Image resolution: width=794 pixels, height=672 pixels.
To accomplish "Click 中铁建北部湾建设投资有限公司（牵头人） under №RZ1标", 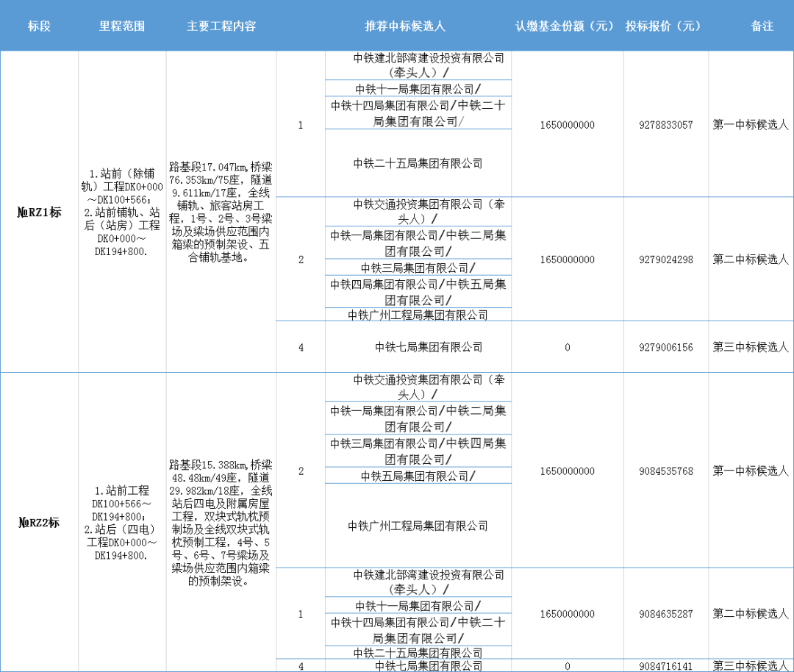I will [x=418, y=65].
